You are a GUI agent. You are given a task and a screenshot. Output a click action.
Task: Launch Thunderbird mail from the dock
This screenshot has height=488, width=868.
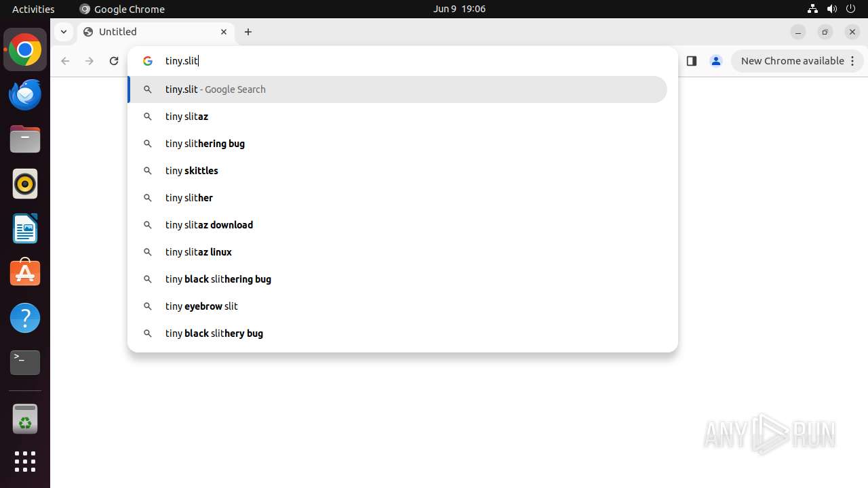[25, 94]
